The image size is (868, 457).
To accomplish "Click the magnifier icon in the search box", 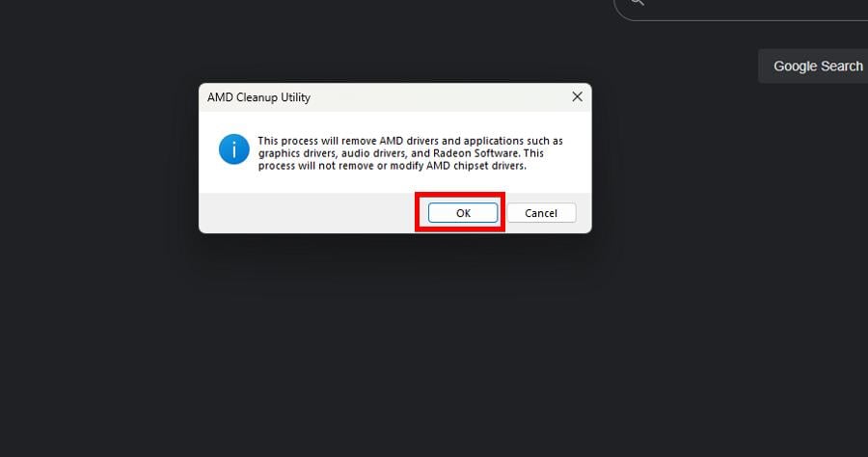I will [x=637, y=2].
